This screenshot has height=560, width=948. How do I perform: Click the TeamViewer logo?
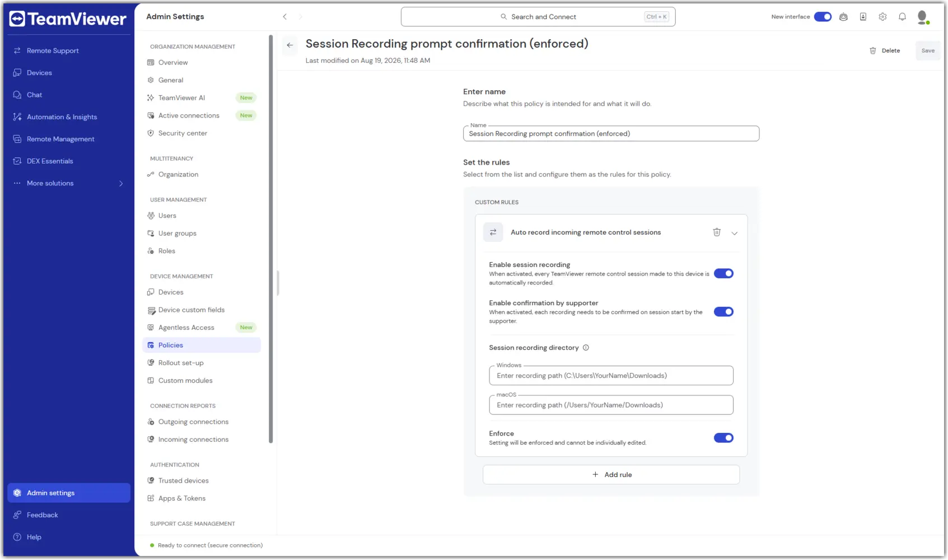[x=68, y=19]
